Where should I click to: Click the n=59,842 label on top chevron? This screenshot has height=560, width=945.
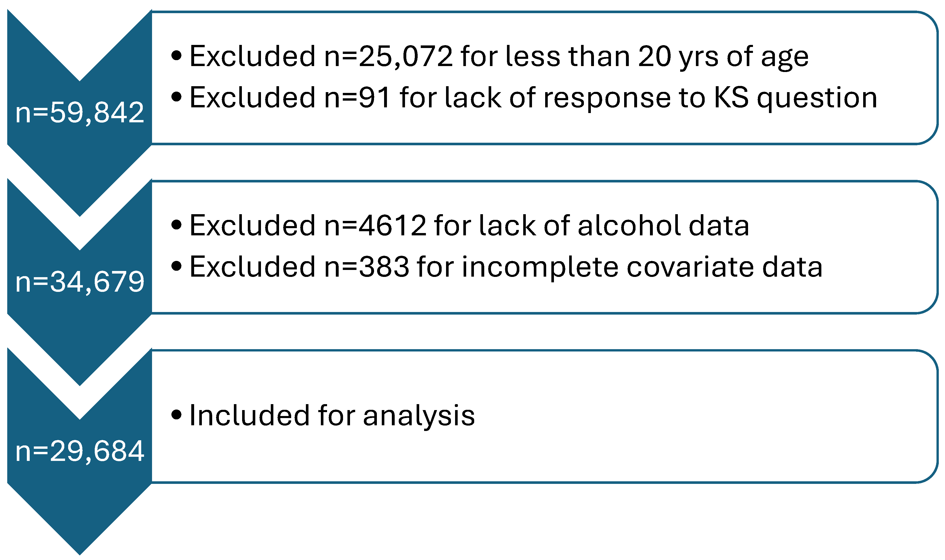tap(80, 113)
